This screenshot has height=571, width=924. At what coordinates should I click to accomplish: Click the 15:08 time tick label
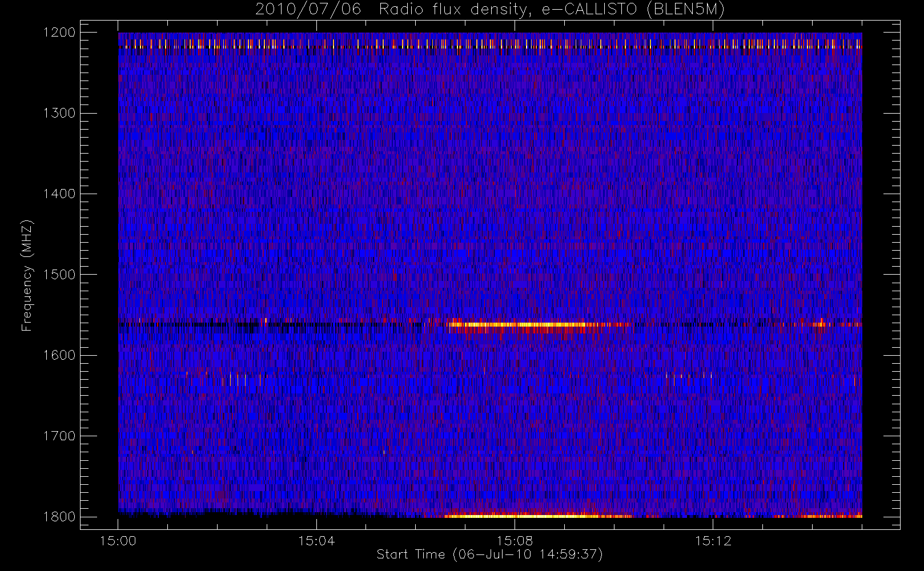click(515, 541)
